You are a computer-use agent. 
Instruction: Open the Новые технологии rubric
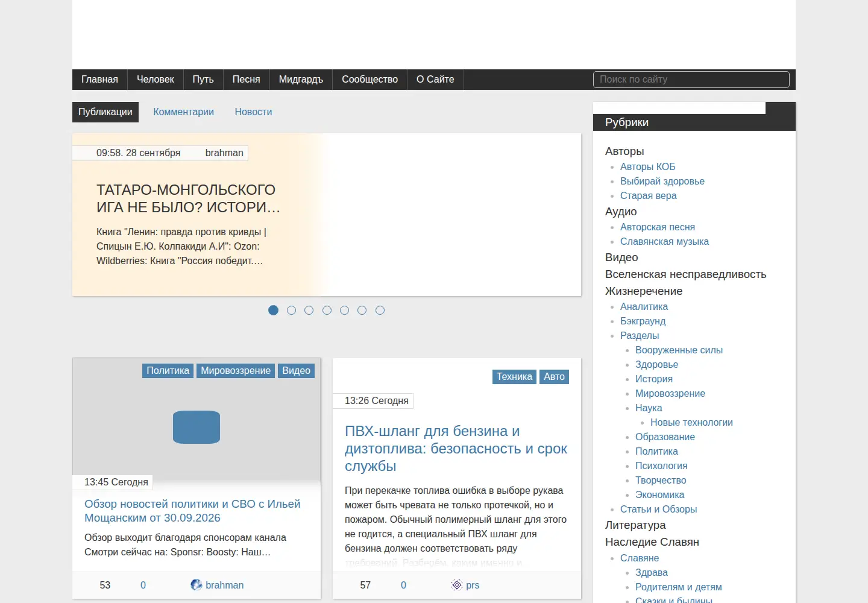click(x=691, y=423)
